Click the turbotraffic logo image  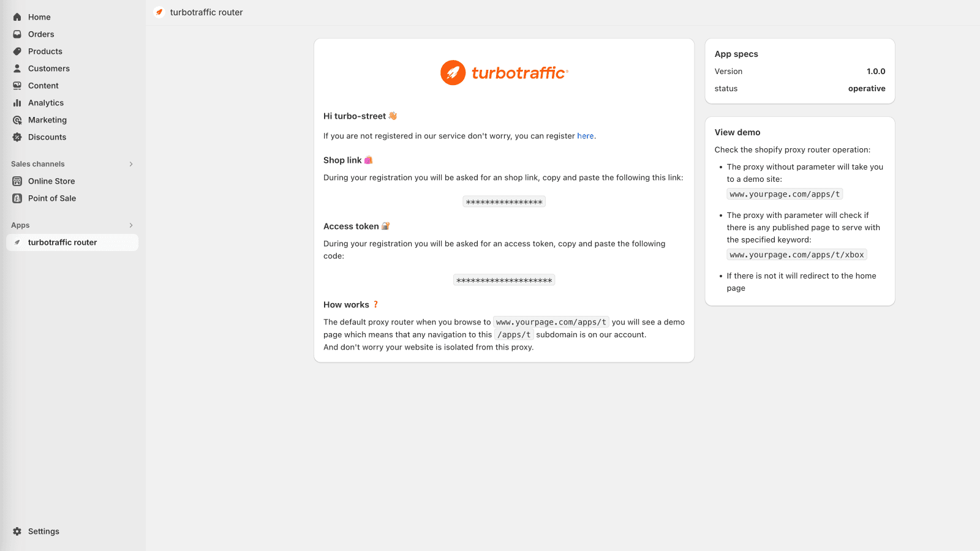click(504, 73)
